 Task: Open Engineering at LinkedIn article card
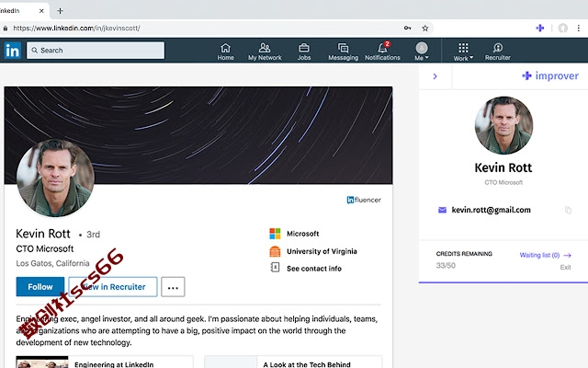(x=104, y=362)
